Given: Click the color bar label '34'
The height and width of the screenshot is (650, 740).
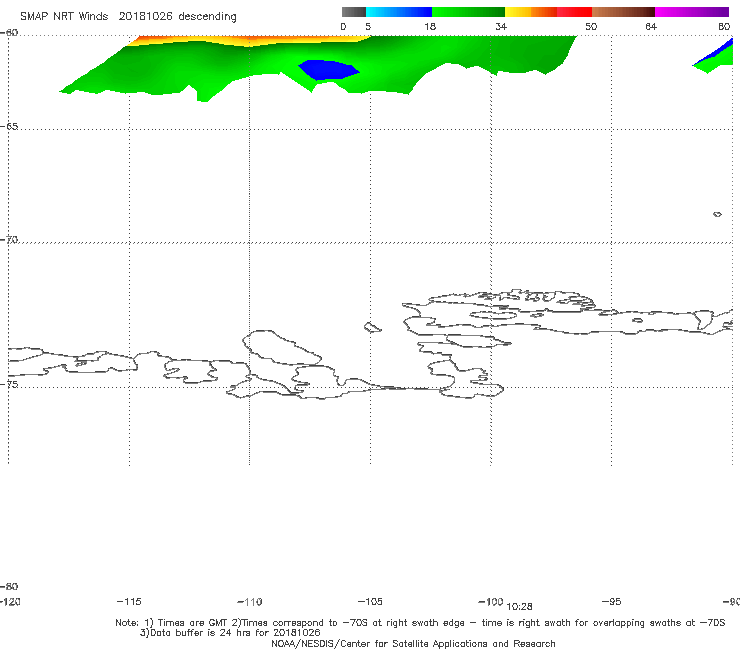Looking at the screenshot, I should pos(501,26).
